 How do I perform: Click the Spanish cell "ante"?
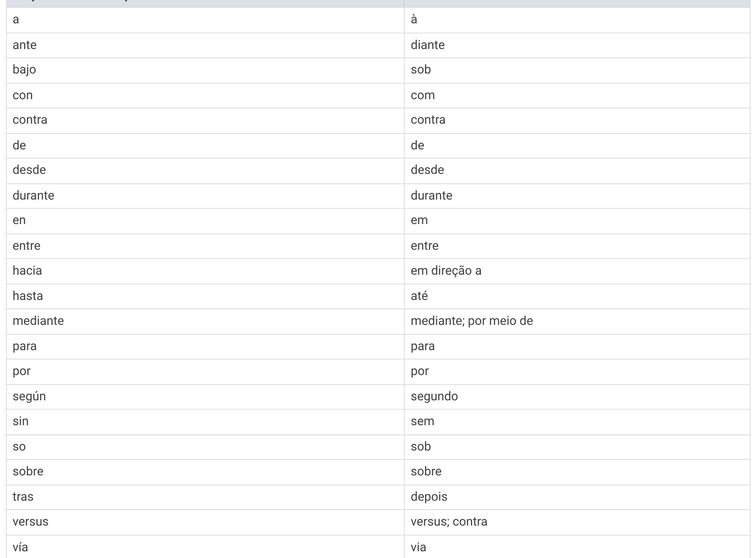(205, 45)
